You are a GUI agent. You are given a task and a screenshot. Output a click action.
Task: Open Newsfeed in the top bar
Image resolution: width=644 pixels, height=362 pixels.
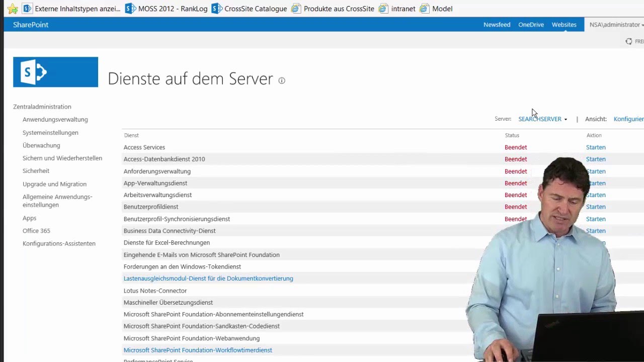click(497, 25)
